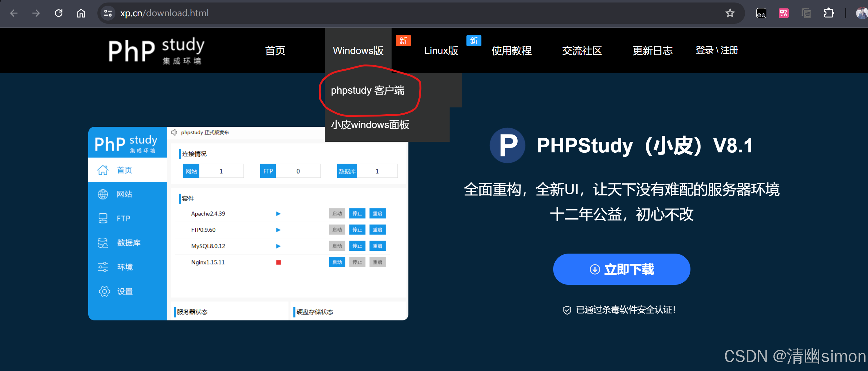Open the 首页 navigation item
Viewport: 868px width, 371px height.
[x=275, y=51]
